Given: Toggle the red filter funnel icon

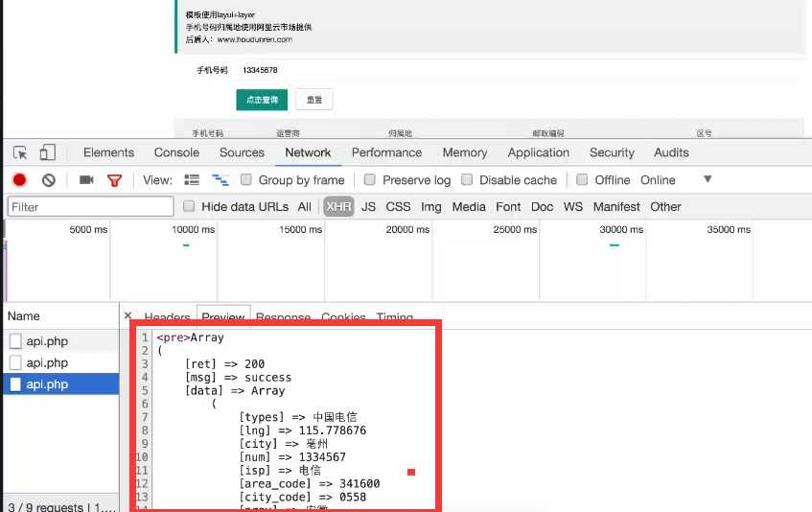Looking at the screenshot, I should [x=114, y=180].
